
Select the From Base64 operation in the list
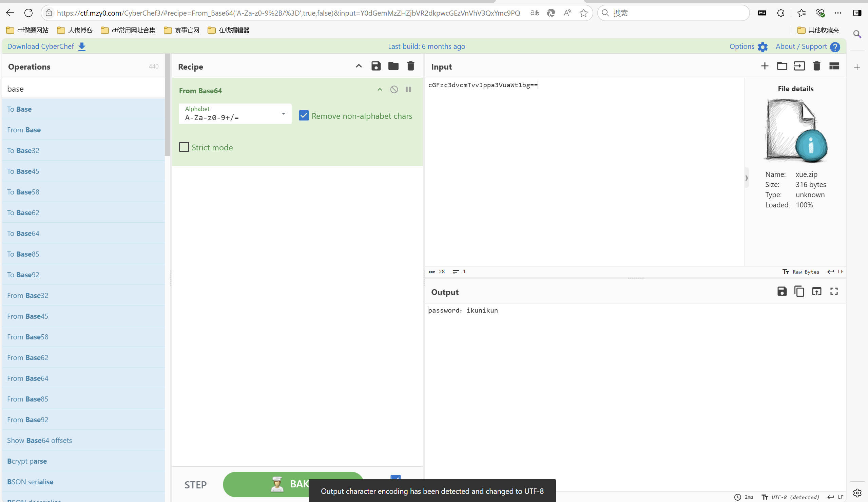pyautogui.click(x=83, y=378)
